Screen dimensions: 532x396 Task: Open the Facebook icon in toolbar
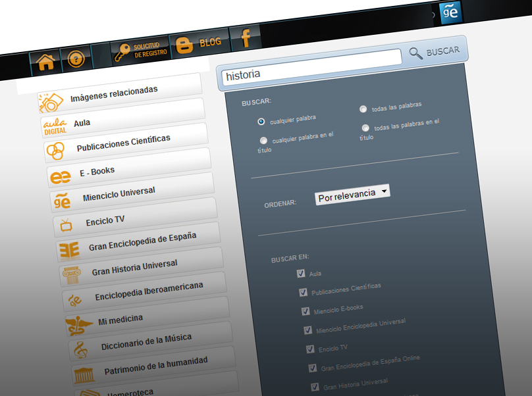[x=246, y=39]
